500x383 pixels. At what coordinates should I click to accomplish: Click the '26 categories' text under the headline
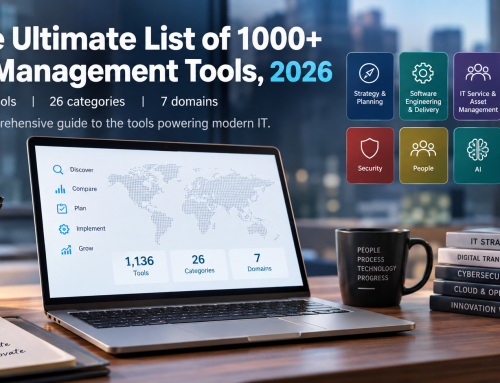tap(87, 101)
